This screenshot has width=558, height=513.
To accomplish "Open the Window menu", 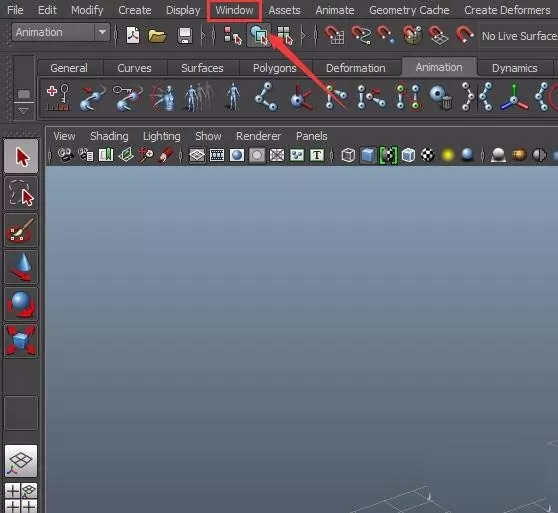I will [x=234, y=10].
